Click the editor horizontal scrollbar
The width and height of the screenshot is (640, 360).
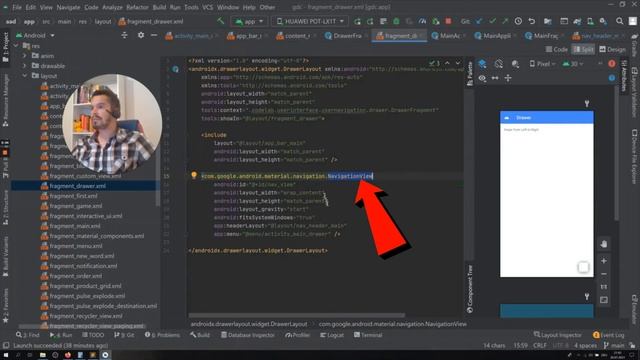point(297,315)
